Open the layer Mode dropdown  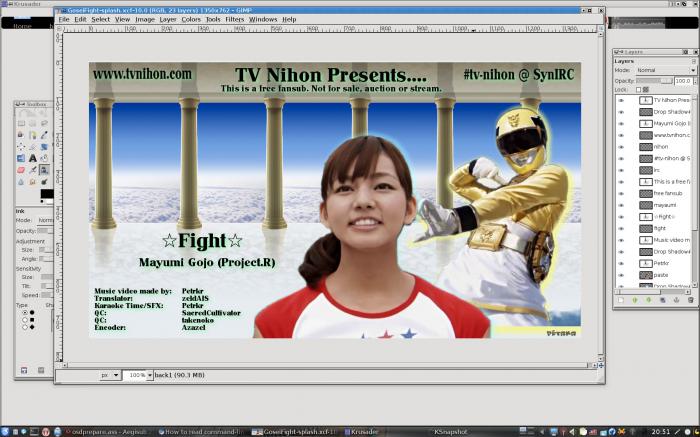[x=665, y=71]
